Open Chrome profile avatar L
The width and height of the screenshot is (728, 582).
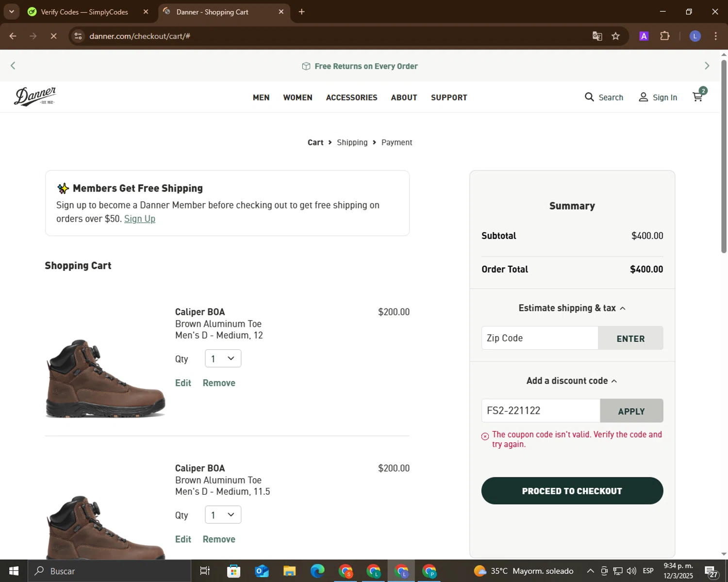click(695, 36)
